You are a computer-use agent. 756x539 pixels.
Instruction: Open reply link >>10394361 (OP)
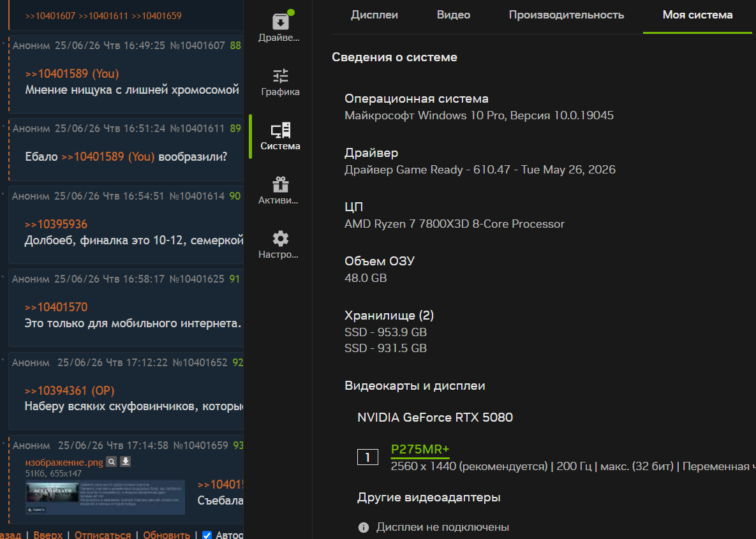click(x=70, y=390)
